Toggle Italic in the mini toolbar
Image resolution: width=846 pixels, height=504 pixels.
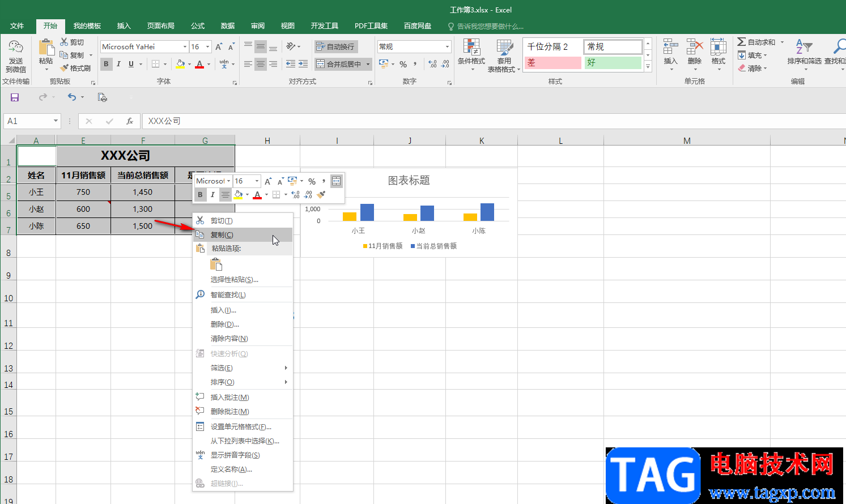tap(212, 194)
